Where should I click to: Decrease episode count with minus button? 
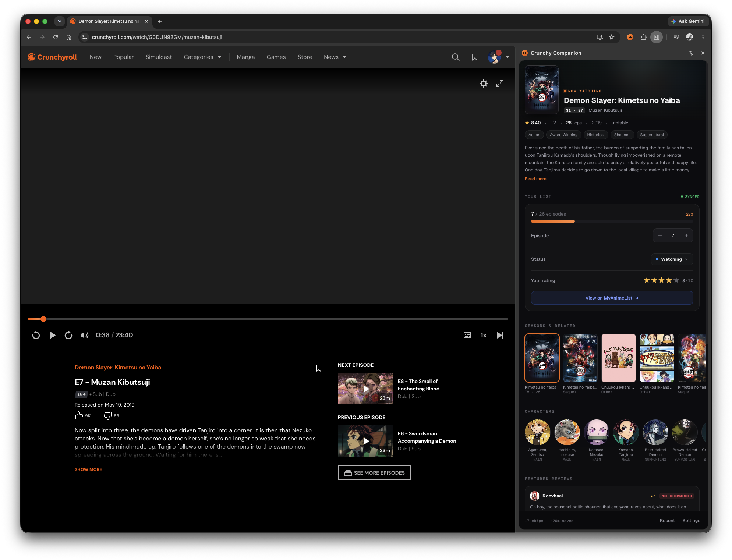659,235
